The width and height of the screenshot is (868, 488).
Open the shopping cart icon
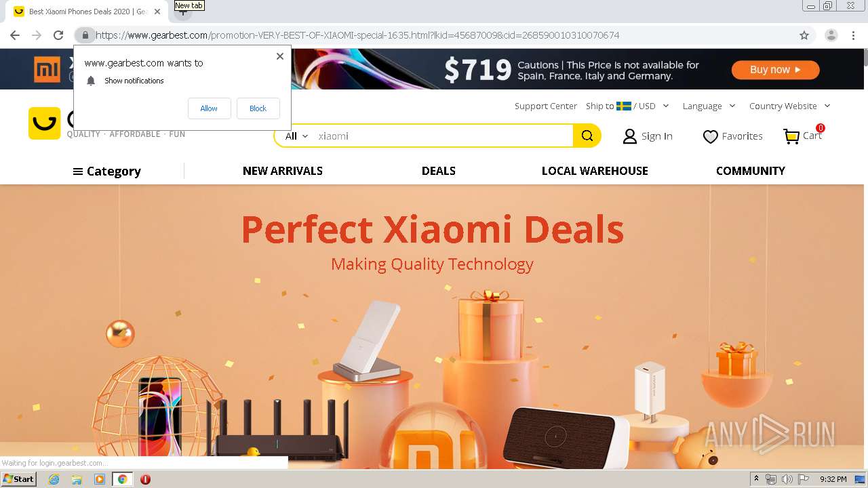point(791,136)
